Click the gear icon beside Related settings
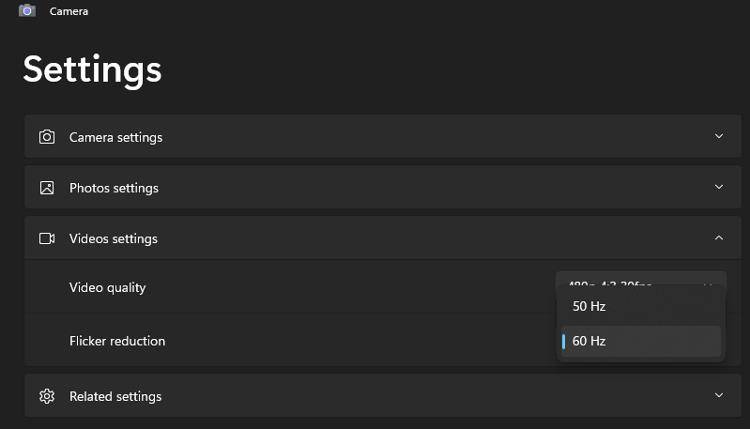 pos(47,396)
